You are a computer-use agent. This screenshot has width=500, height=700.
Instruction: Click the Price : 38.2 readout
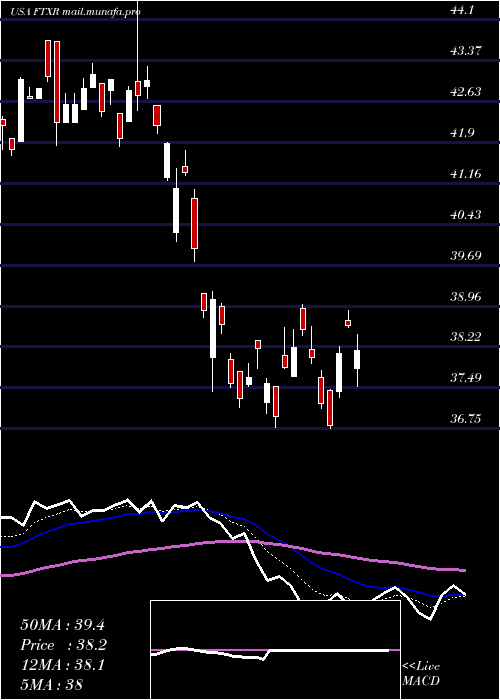click(x=64, y=645)
